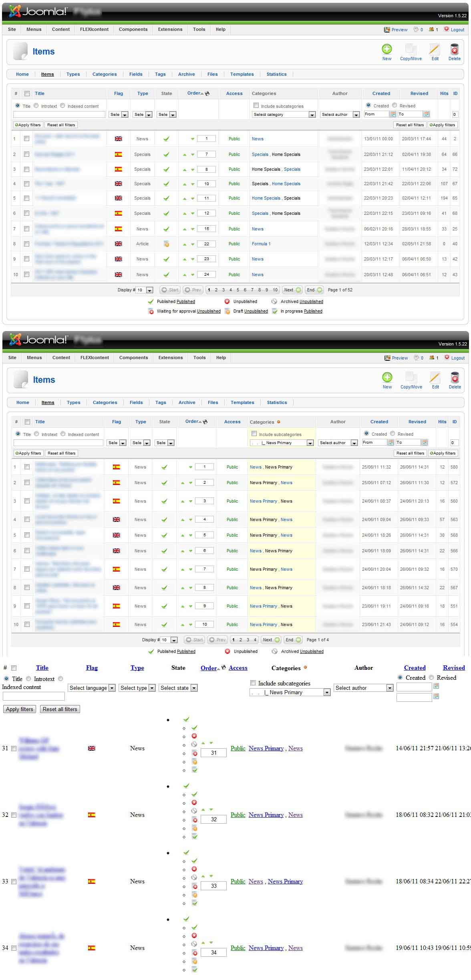
Task: Click the Preview icon link in the top header bar
Action: point(396,30)
